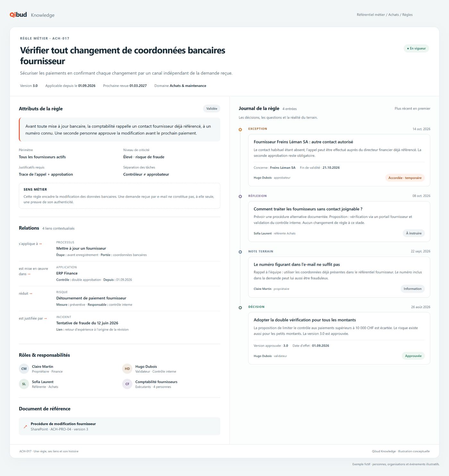The width and height of the screenshot is (449, 476).
Task: Click the Domaine Achats & maintenance metadata
Action: pyautogui.click(x=180, y=86)
